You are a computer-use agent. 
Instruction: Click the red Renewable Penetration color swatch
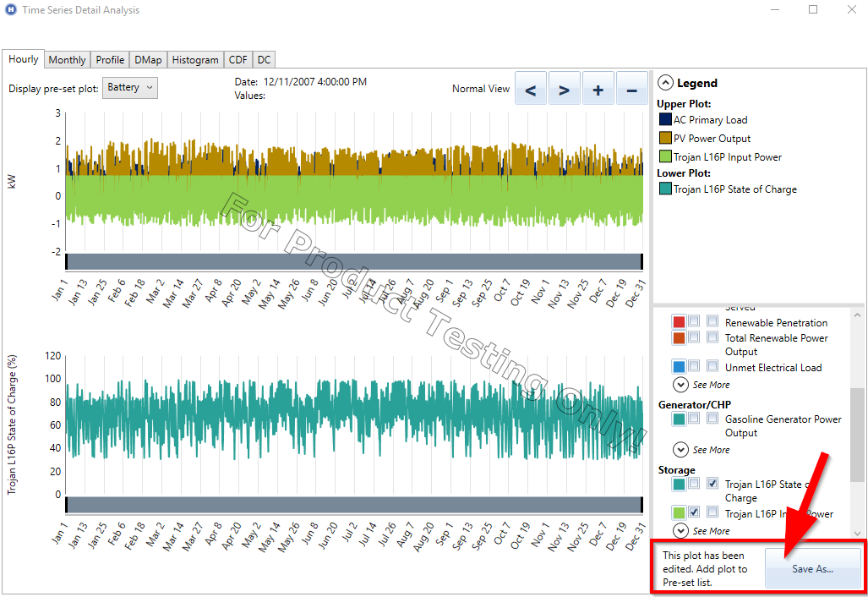679,322
